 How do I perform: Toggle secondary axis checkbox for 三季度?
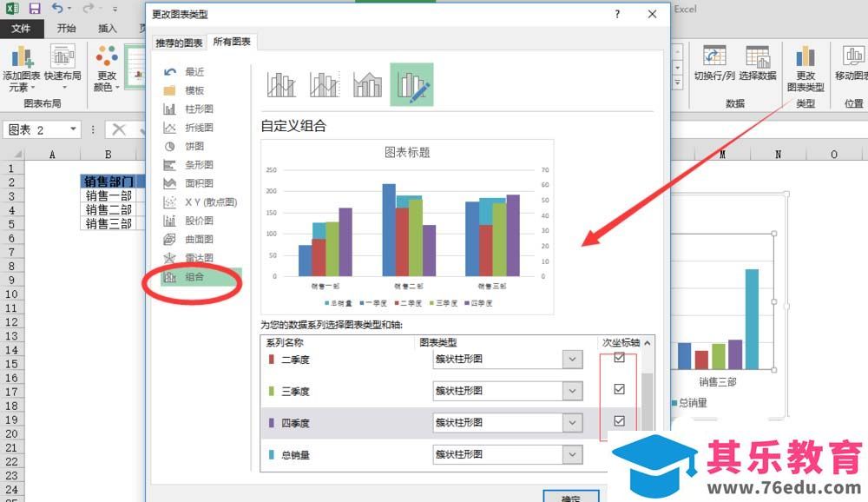620,389
